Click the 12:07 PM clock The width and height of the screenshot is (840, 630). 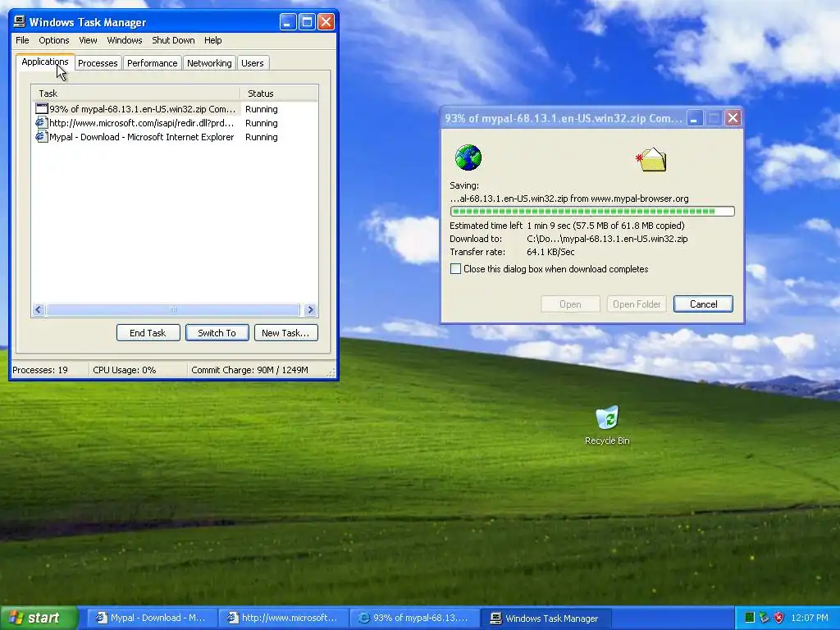coord(810,618)
